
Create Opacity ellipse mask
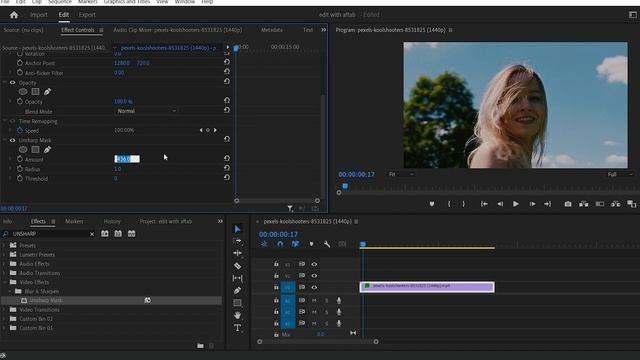(23, 92)
